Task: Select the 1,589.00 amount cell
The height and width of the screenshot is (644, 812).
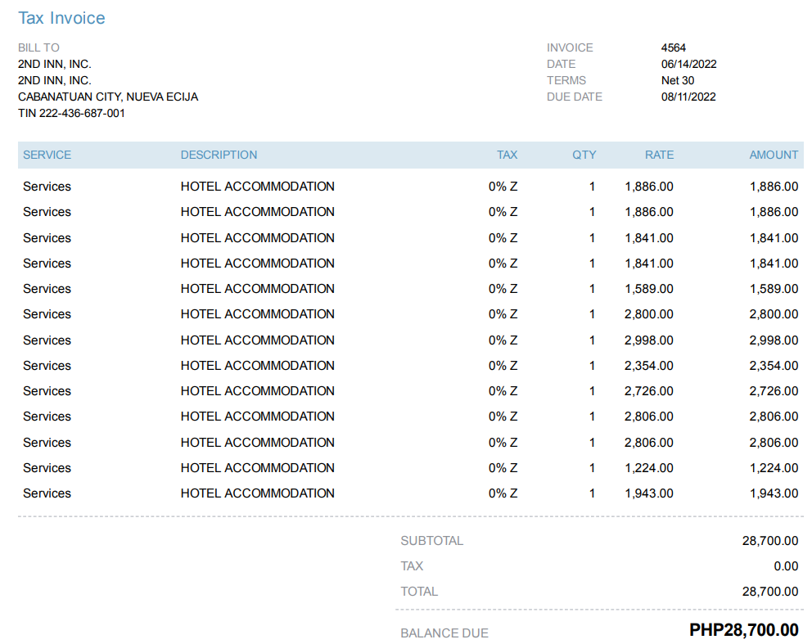Action: pos(774,289)
